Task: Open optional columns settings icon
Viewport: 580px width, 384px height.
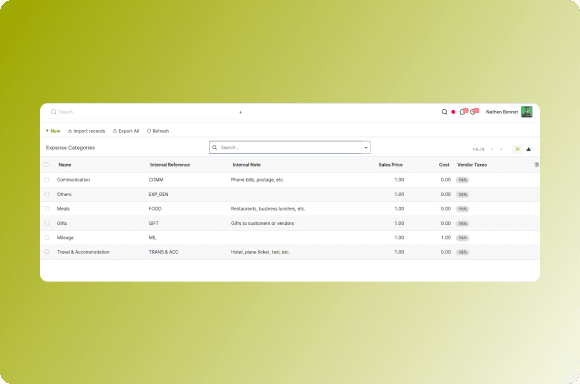Action: tap(536, 165)
